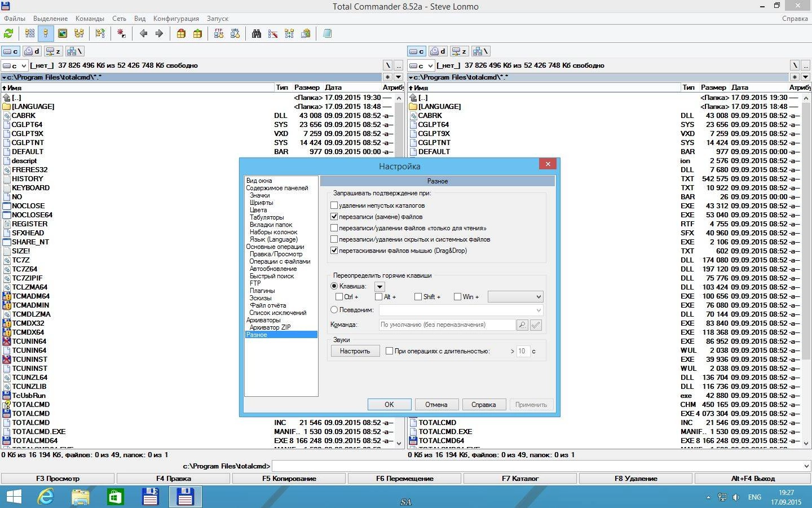Select drive d in the left panel
This screenshot has width=812, height=508.
(31, 51)
